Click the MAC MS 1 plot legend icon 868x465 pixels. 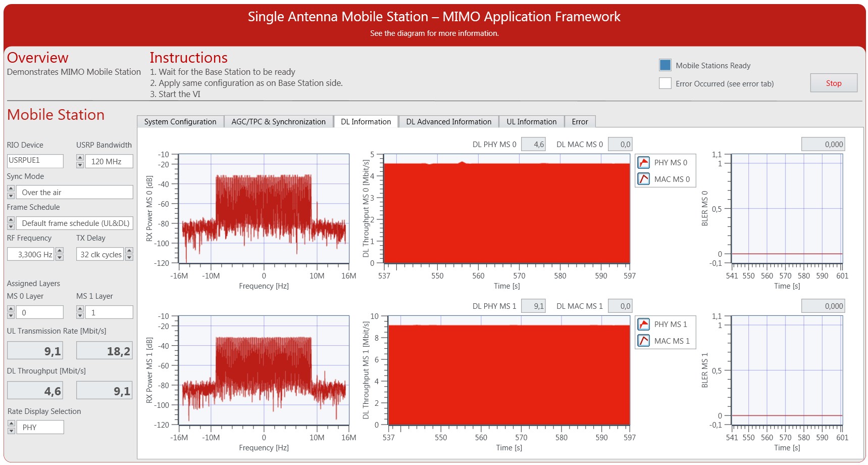[x=644, y=341]
